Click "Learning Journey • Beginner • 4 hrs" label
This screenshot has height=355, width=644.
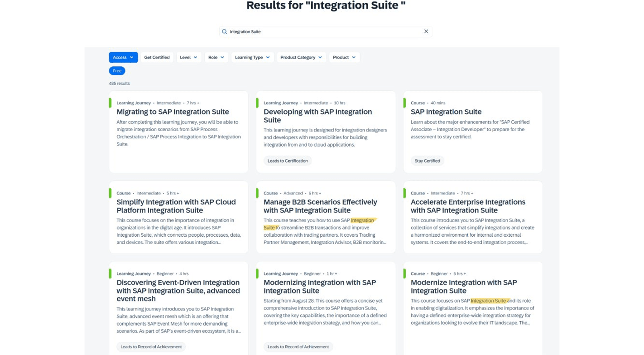pos(153,274)
